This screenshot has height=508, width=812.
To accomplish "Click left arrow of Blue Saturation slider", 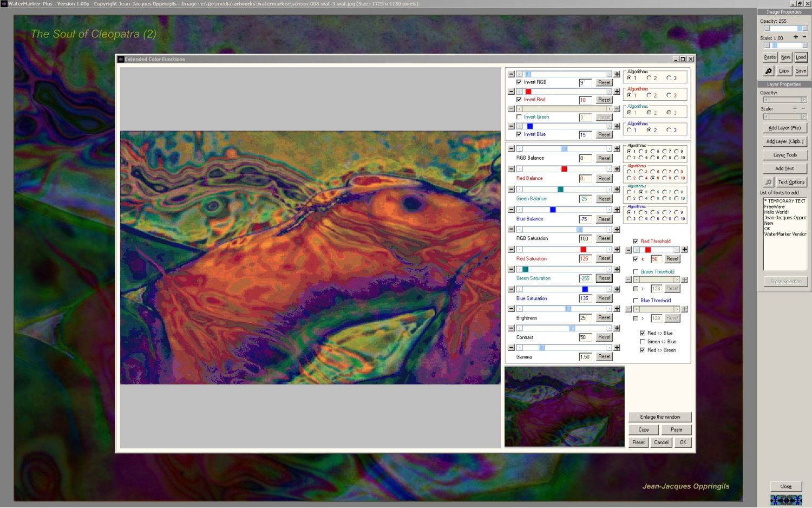I will 520,289.
